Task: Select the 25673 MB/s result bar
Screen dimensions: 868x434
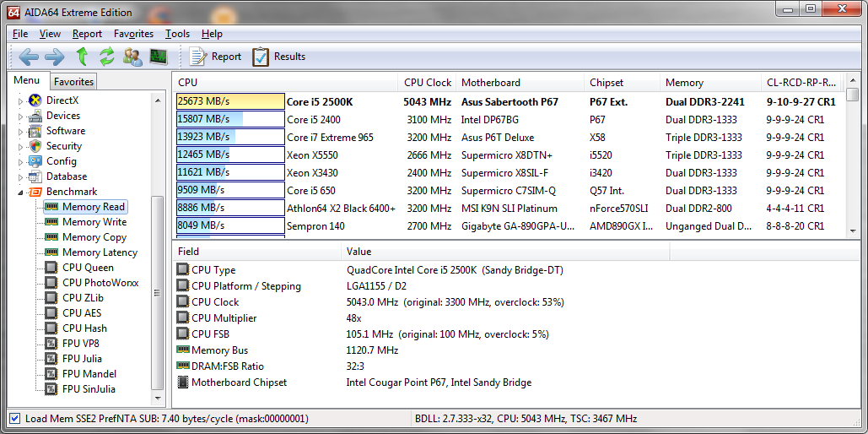Action: [x=230, y=101]
